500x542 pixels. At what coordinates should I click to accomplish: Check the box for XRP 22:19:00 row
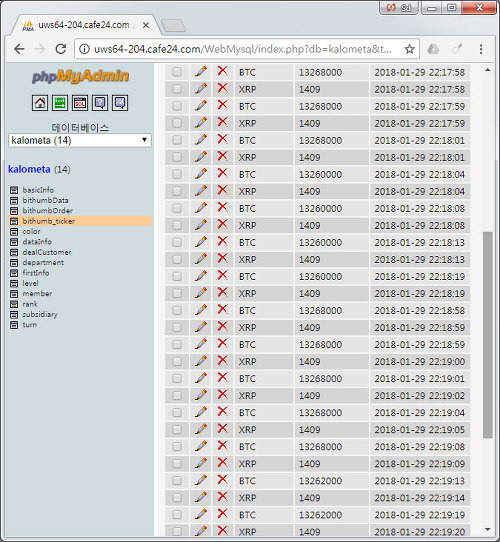coord(177,361)
